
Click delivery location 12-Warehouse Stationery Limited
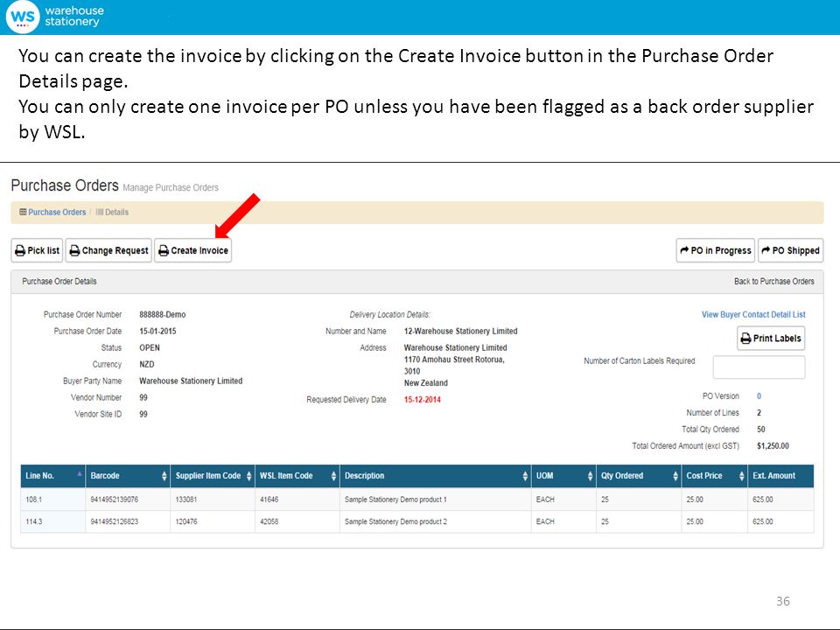point(461,331)
